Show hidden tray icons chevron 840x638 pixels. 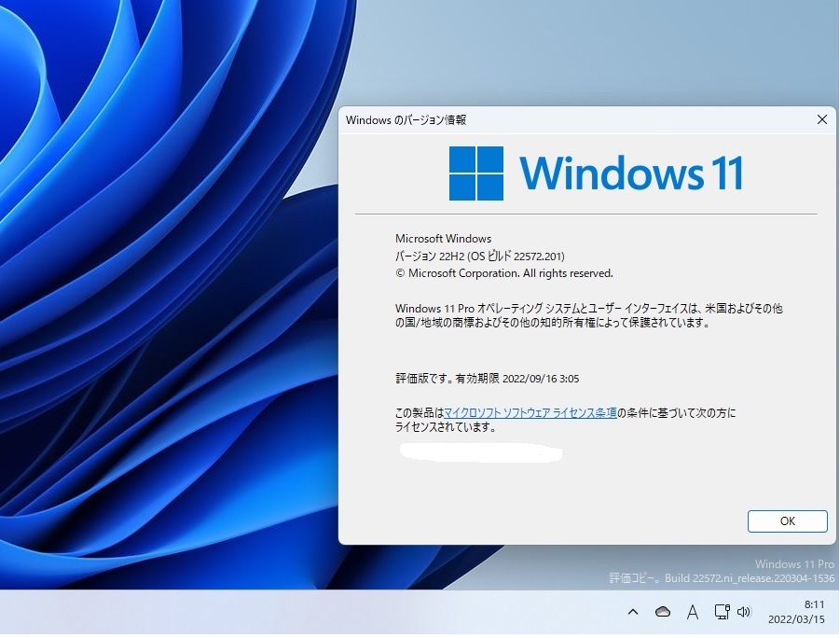click(x=633, y=612)
